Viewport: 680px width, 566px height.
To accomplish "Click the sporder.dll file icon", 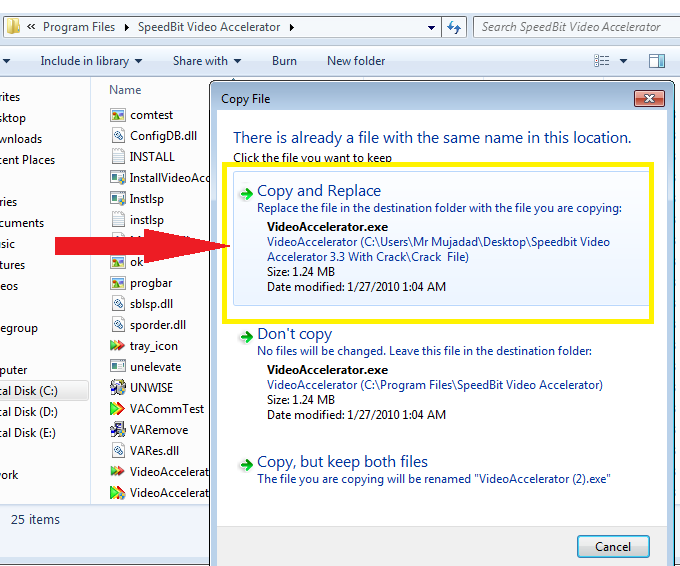I will [118, 324].
